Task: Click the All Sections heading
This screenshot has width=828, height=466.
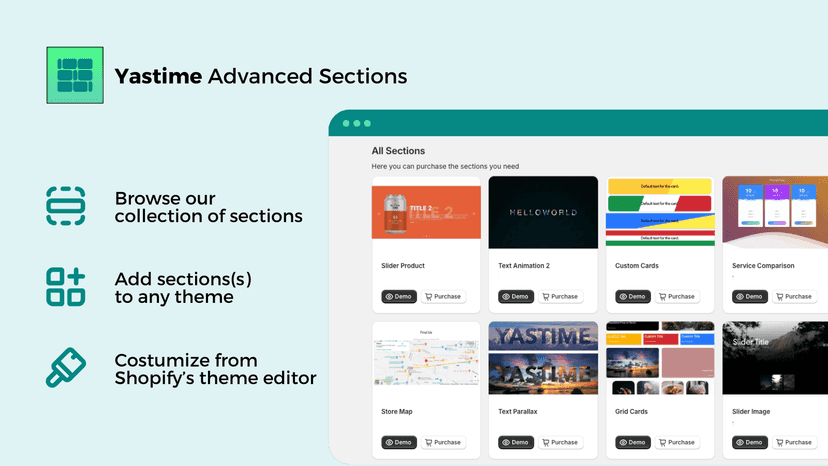Action: click(398, 151)
